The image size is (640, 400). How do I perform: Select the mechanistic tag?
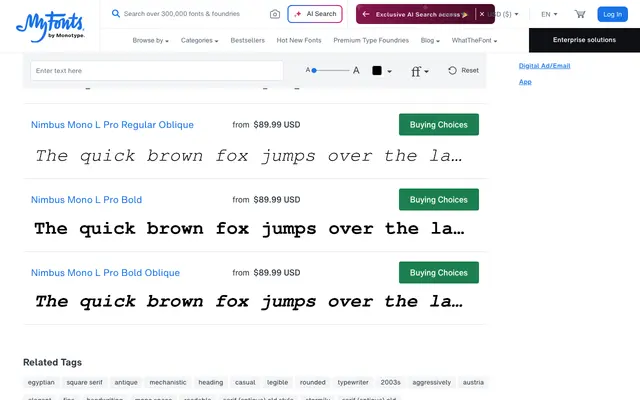(x=168, y=382)
